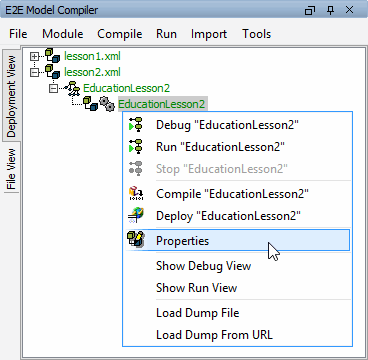
Task: Close the E2E Model Compiler panel
Action: click(349, 10)
